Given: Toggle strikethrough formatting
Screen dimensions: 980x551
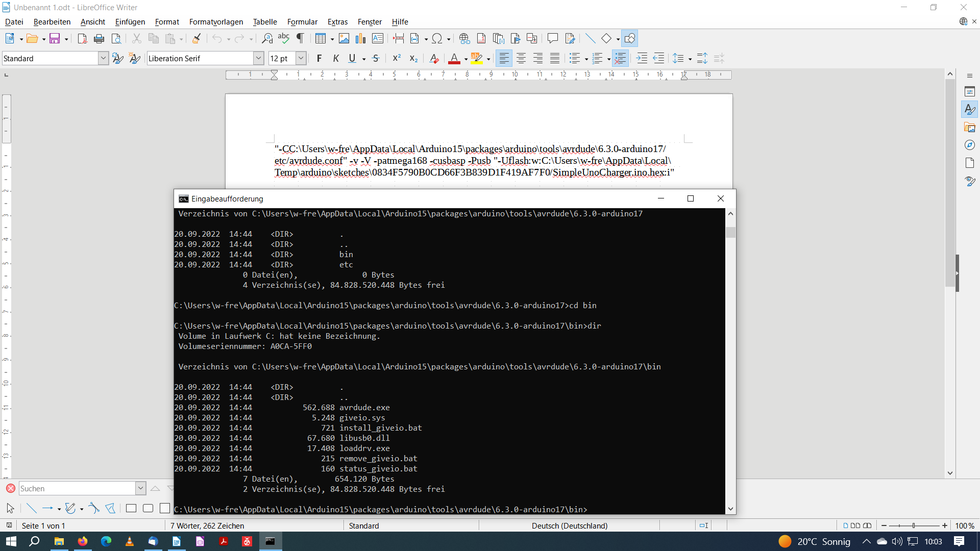Looking at the screenshot, I should [x=376, y=58].
